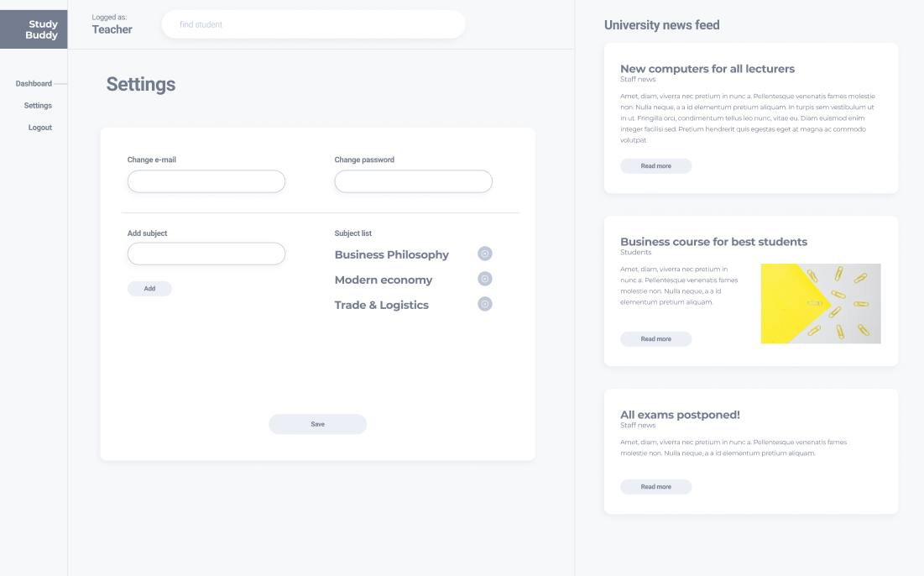This screenshot has width=924, height=576.
Task: Focus the Change password field
Action: tap(413, 181)
